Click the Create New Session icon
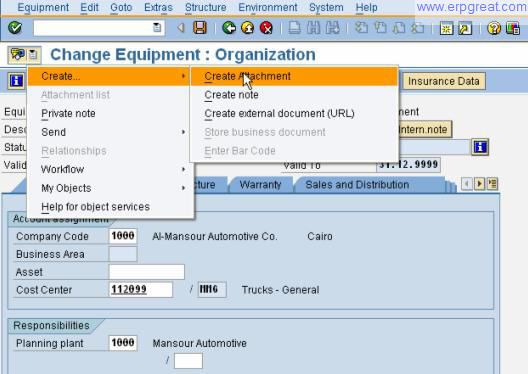This screenshot has height=374, width=528. [x=446, y=29]
